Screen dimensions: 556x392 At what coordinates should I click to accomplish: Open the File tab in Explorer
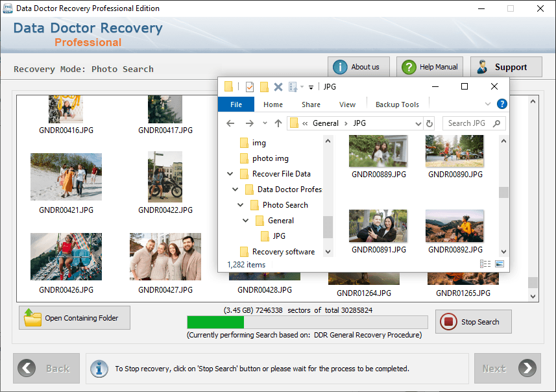pyautogui.click(x=236, y=104)
